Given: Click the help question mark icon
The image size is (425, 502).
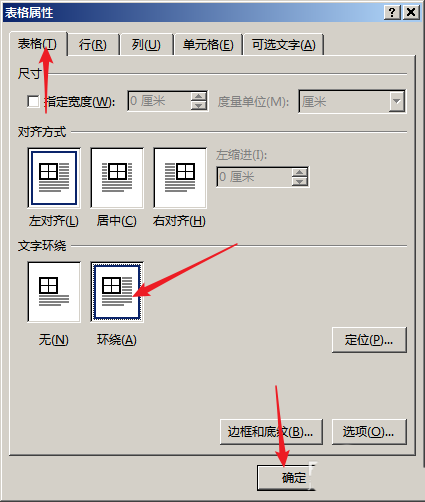Looking at the screenshot, I should [392, 12].
